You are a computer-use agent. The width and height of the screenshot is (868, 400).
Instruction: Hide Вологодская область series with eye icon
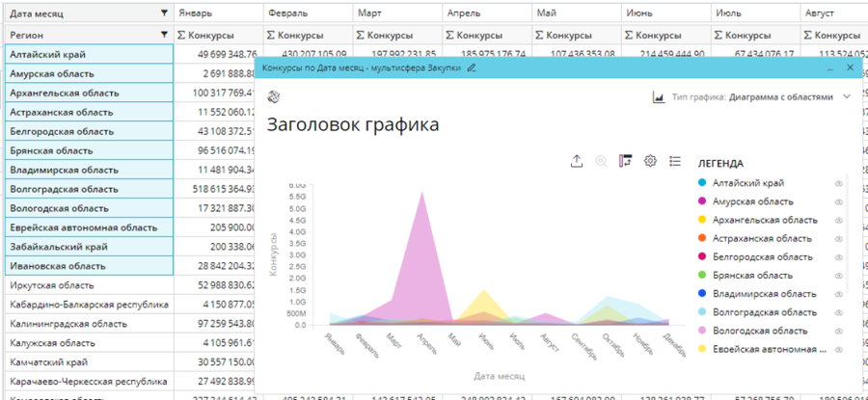[838, 331]
